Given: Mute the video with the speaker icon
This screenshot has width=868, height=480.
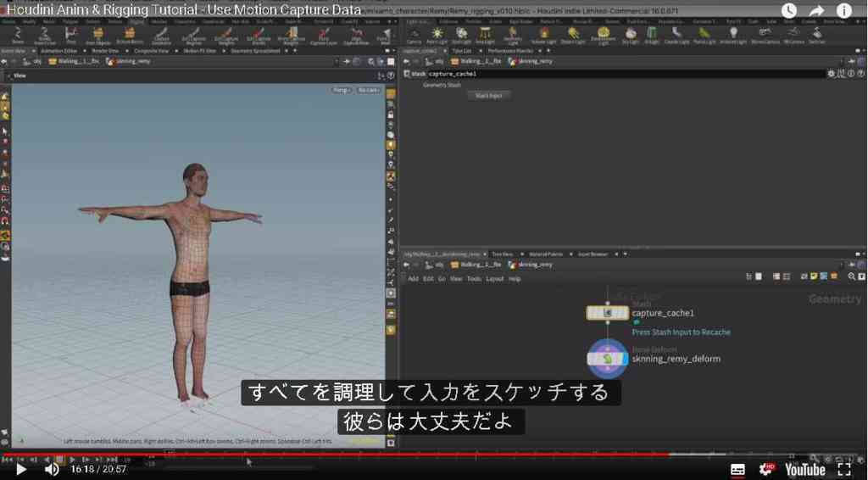Looking at the screenshot, I should [x=52, y=470].
